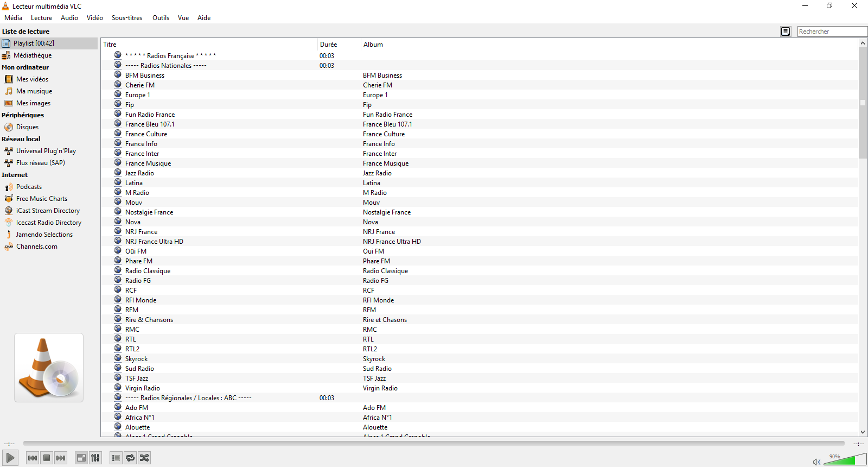Open the Vue menu

pos(183,18)
